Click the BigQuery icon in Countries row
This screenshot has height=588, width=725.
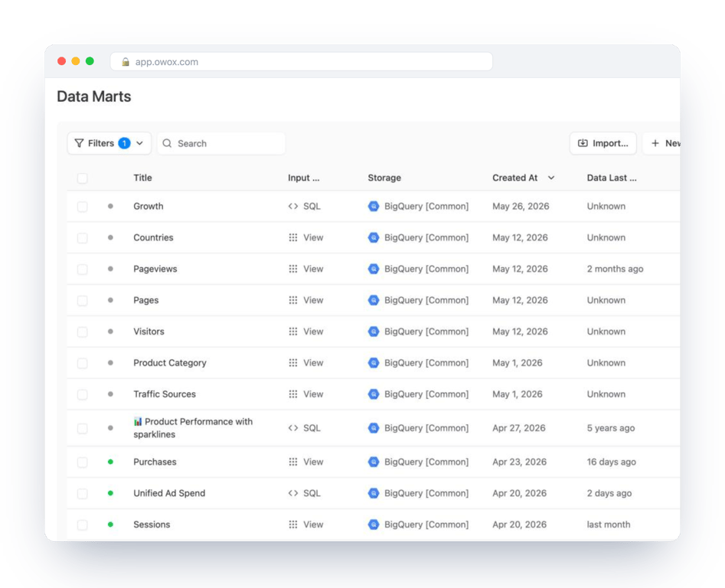coord(374,237)
